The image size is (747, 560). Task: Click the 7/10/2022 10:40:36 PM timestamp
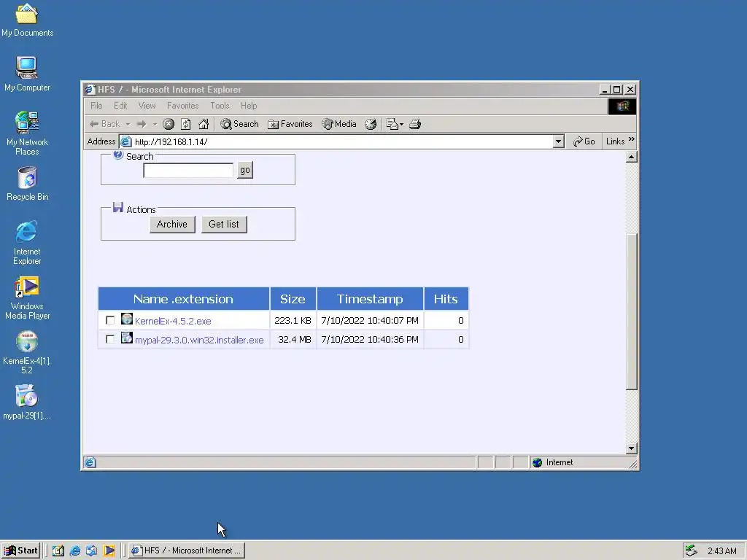(x=370, y=340)
